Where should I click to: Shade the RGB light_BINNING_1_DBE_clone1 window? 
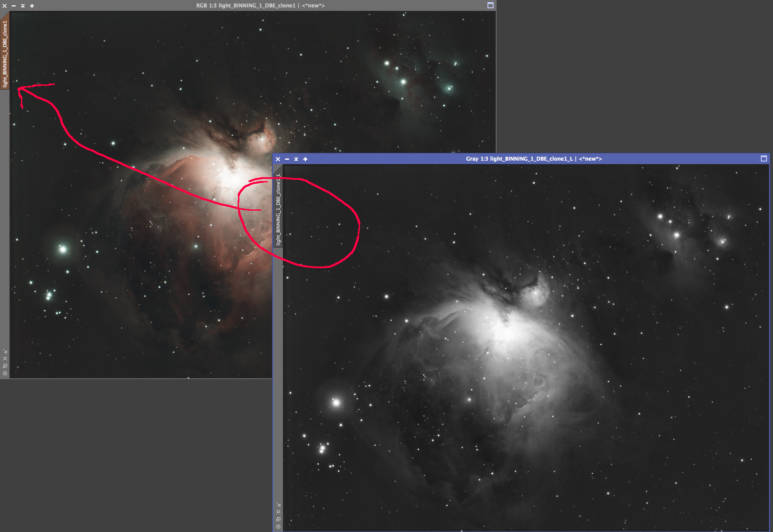pos(23,6)
